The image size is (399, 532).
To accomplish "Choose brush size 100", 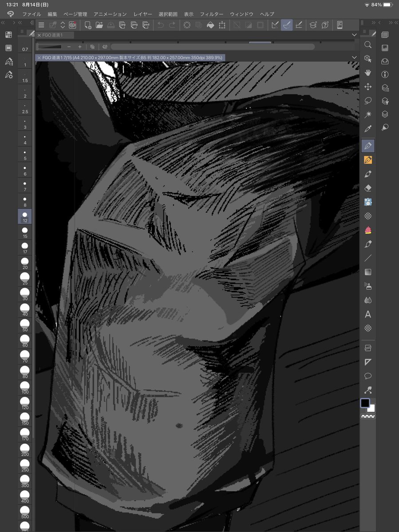I will [x=25, y=387].
